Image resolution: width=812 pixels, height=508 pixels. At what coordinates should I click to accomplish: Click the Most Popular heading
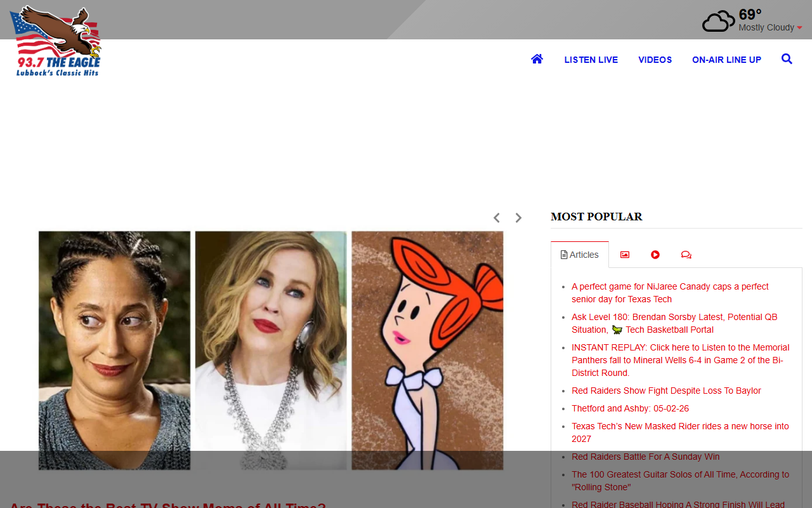[x=596, y=217]
